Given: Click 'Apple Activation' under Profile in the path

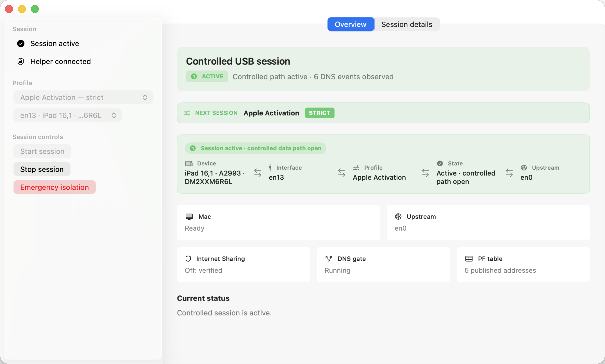Looking at the screenshot, I should click(379, 178).
